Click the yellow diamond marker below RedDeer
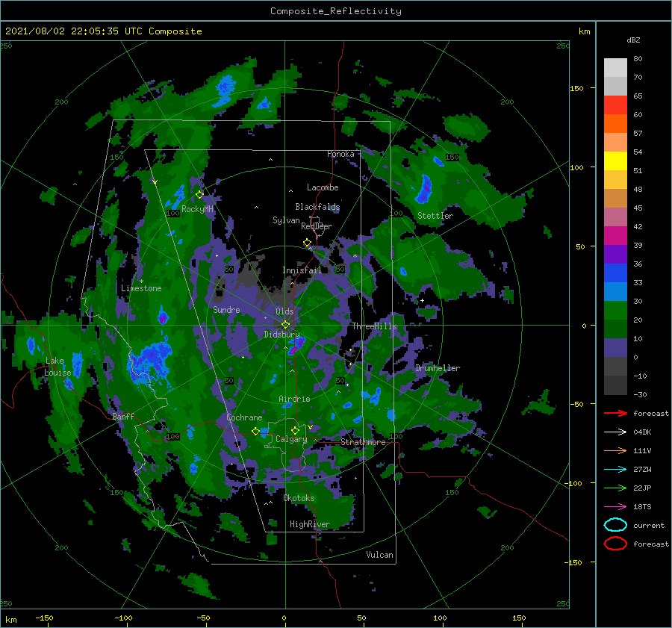Viewport: 672px width, 628px height. tap(307, 243)
